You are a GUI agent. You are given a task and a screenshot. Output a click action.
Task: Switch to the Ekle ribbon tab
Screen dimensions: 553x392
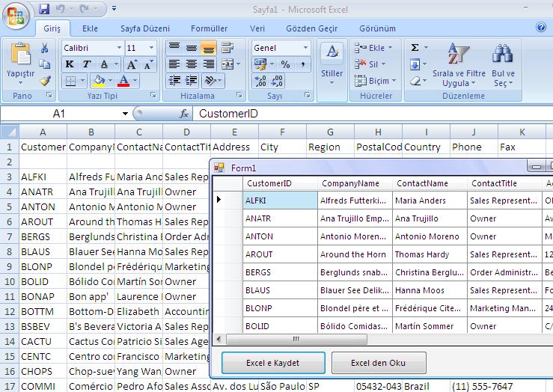tap(90, 28)
